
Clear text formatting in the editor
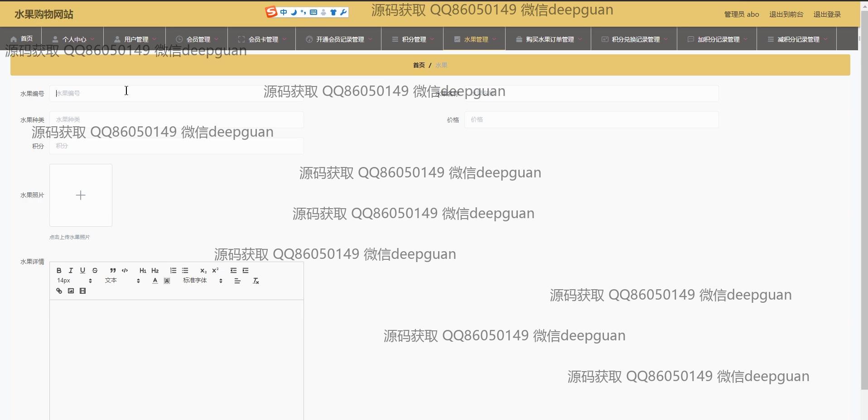tap(256, 281)
